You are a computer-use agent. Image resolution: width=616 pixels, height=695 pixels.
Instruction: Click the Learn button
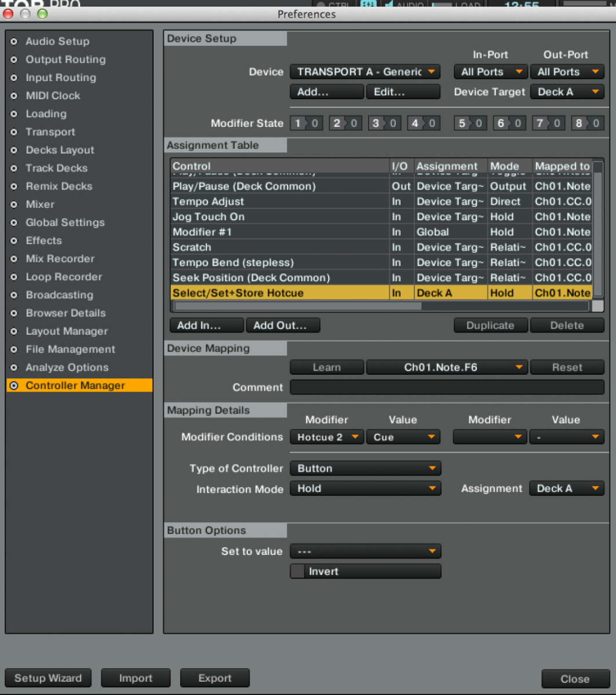tap(327, 367)
